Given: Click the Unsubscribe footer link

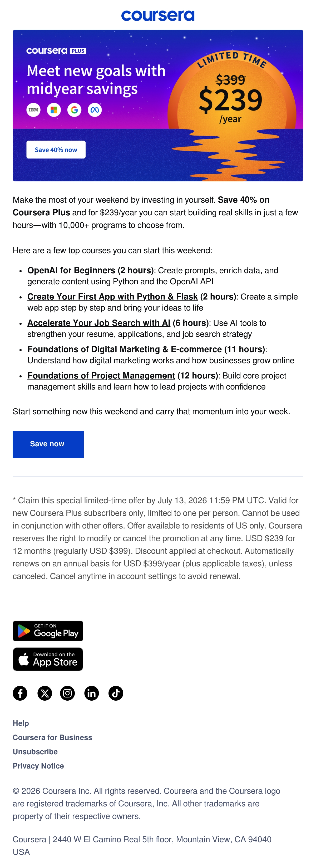Looking at the screenshot, I should pyautogui.click(x=35, y=751).
